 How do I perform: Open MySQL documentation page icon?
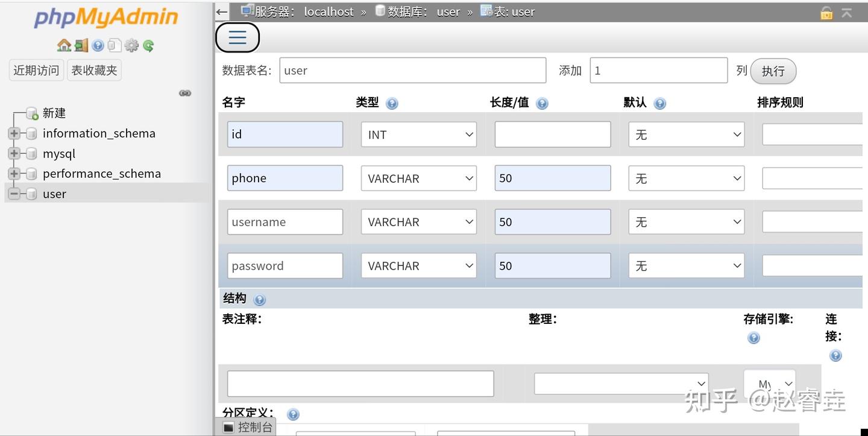point(115,45)
